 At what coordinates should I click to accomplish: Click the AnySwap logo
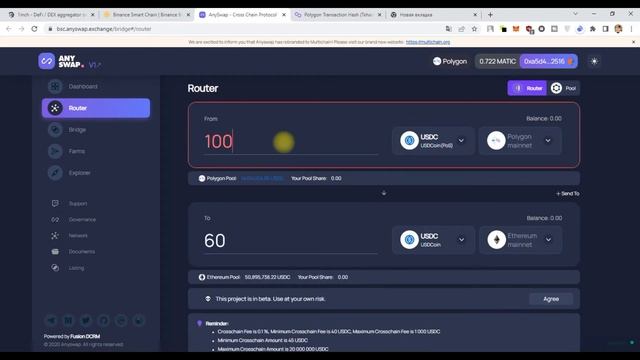tap(61, 61)
